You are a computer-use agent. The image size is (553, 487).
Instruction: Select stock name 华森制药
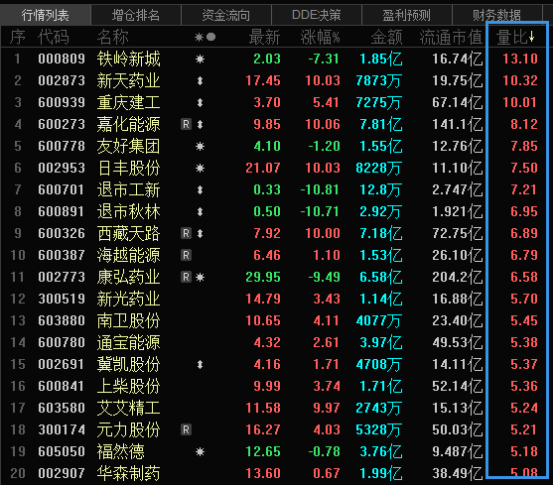coord(129,474)
